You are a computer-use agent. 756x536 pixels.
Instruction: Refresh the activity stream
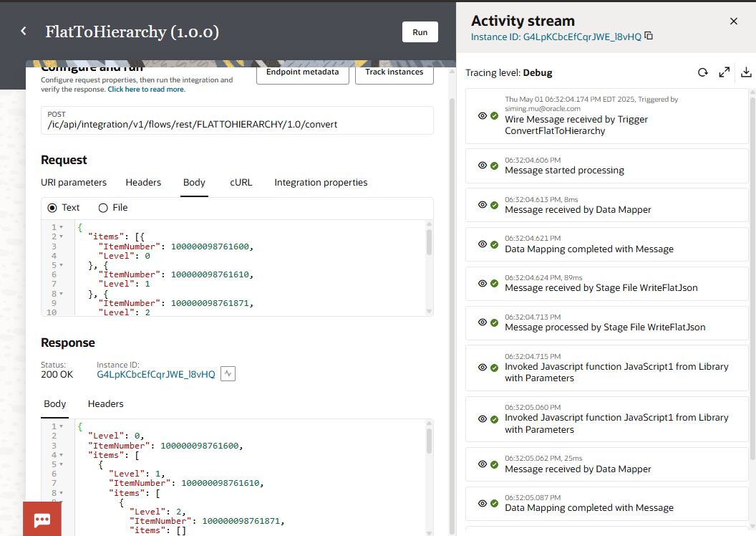[x=702, y=72]
